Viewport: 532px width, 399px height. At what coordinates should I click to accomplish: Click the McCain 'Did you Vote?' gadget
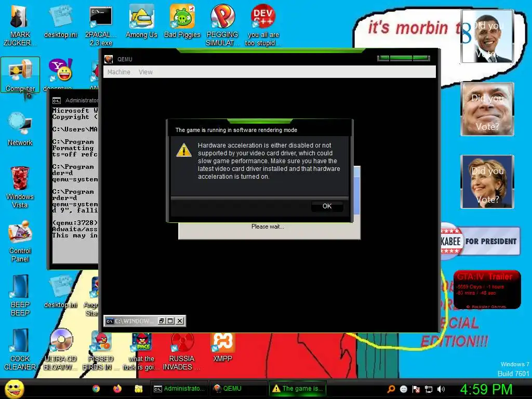[x=487, y=109]
